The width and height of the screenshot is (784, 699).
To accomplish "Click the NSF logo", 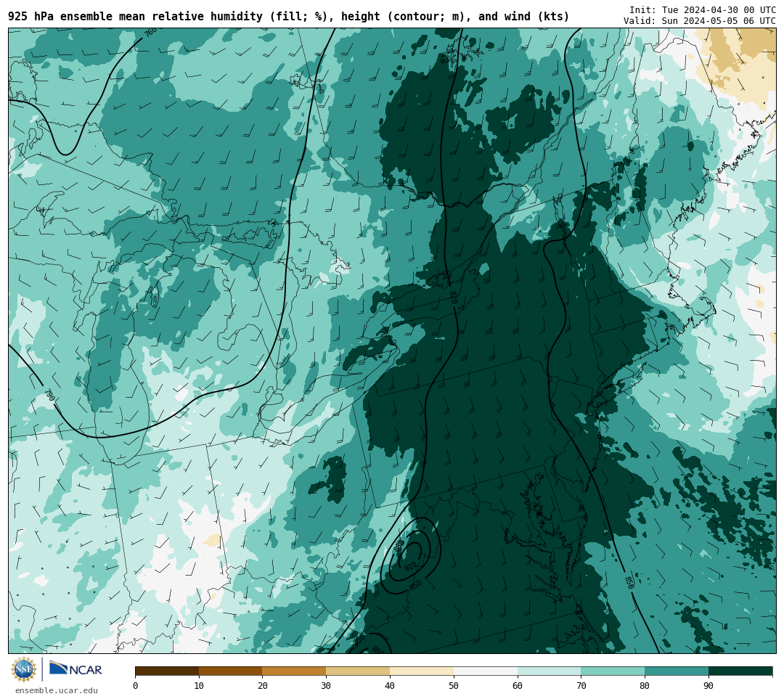I will click(x=23, y=669).
